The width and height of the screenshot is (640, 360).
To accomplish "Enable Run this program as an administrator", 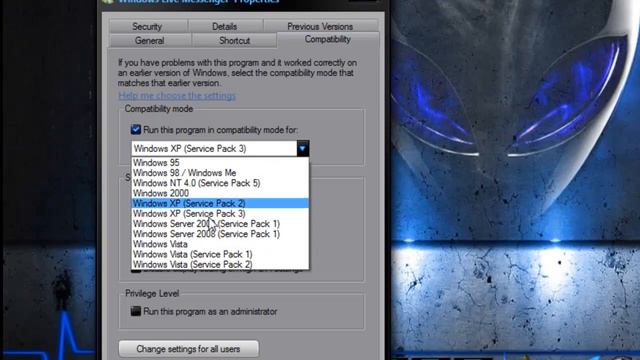I will pos(136,311).
